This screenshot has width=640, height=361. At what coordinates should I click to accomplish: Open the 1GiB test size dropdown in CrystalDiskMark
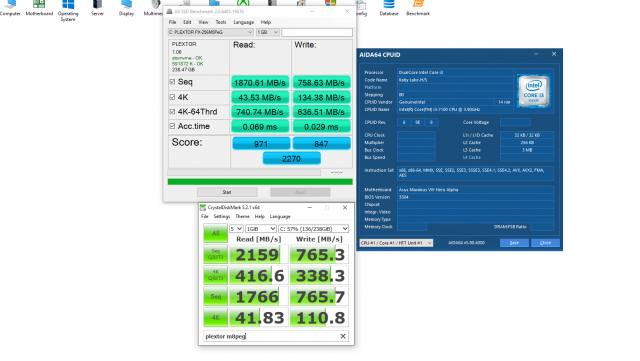(x=260, y=229)
